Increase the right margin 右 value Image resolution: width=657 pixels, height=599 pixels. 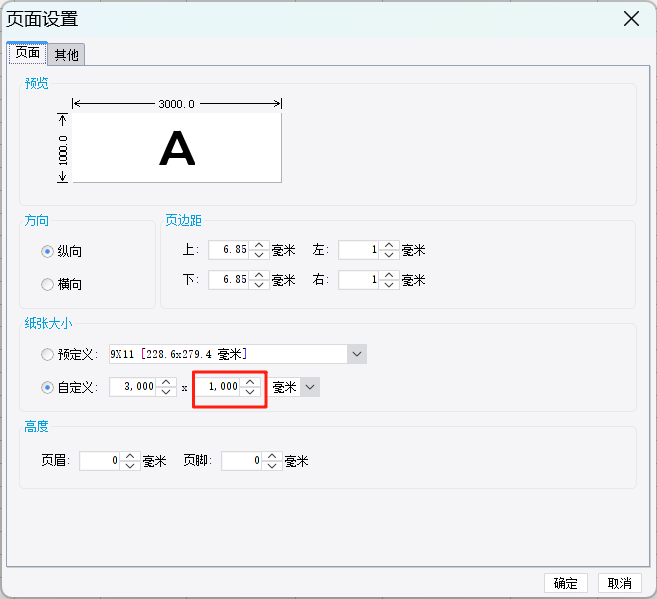(x=389, y=275)
